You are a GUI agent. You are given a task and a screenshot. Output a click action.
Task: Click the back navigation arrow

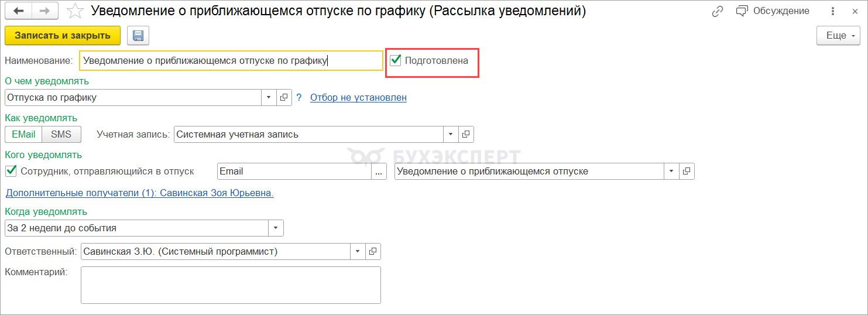click(19, 11)
